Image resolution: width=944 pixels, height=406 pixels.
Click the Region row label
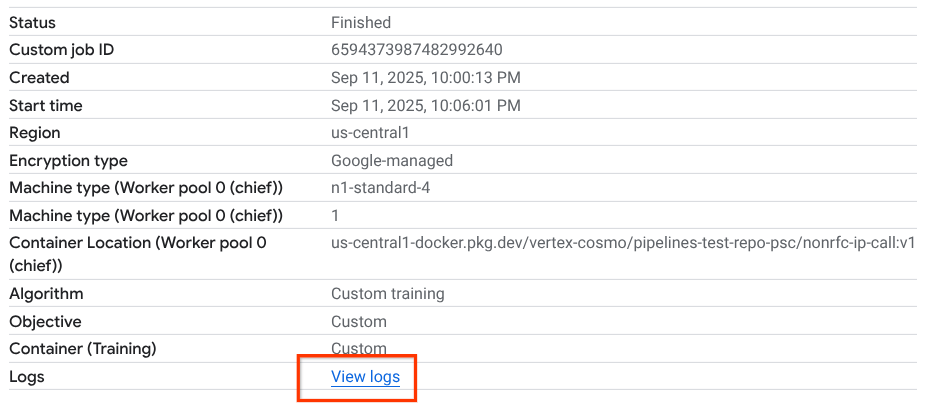point(35,133)
